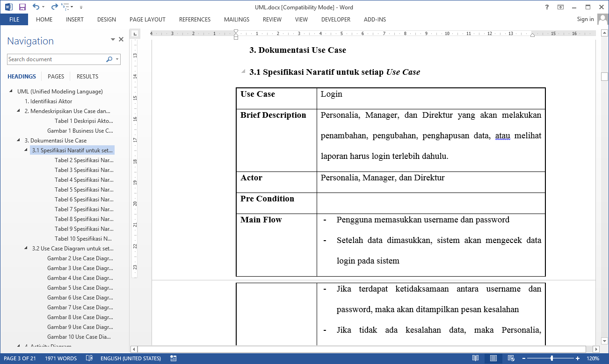Switch to PAGES tab in Navigation pane
Screen dimensions: 609x364
56,76
